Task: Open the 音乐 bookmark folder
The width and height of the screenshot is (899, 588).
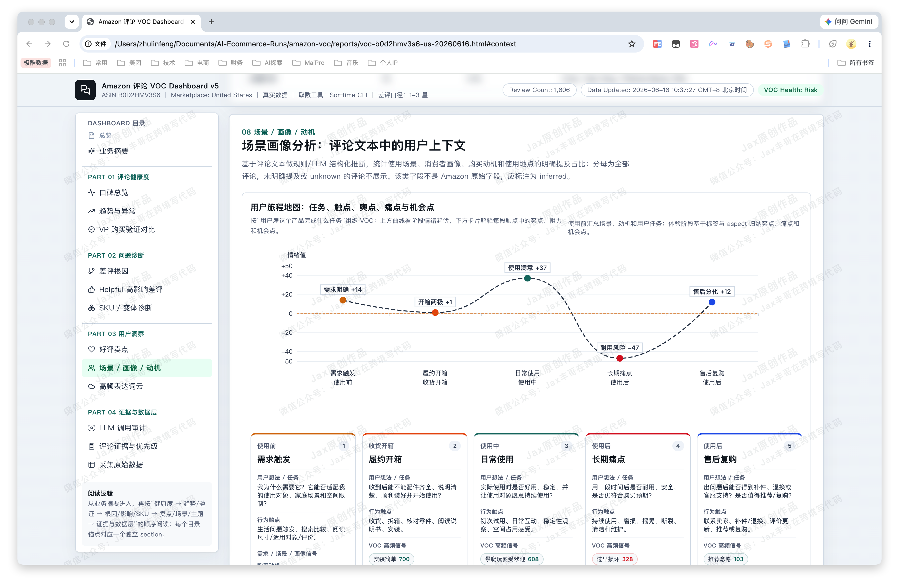Action: (x=346, y=63)
